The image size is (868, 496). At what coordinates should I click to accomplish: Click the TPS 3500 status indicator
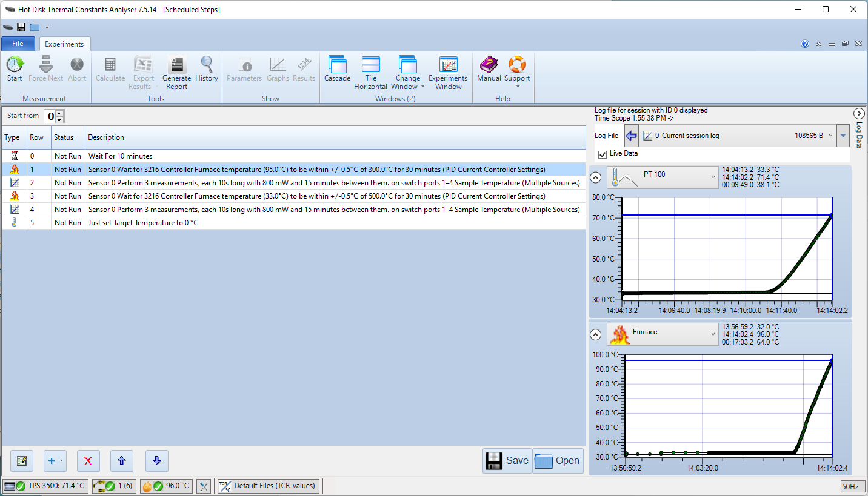(x=45, y=486)
